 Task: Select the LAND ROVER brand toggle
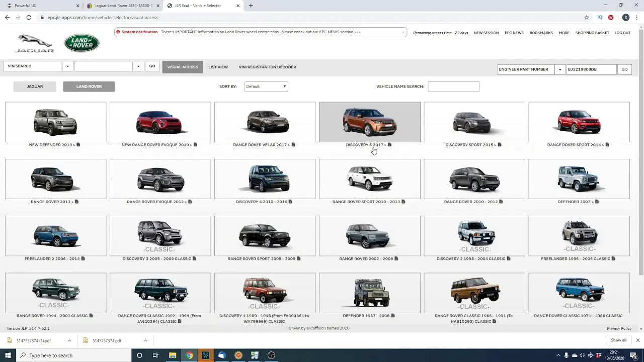[89, 86]
